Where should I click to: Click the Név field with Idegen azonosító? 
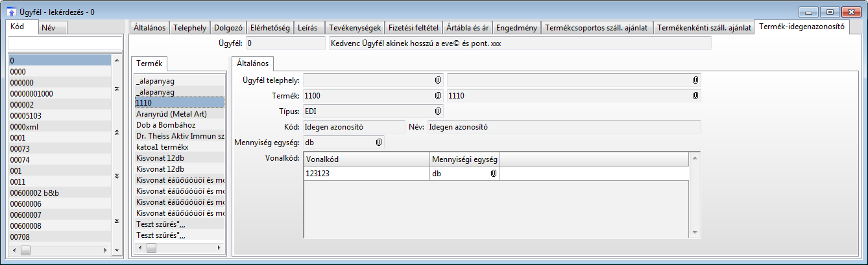564,127
